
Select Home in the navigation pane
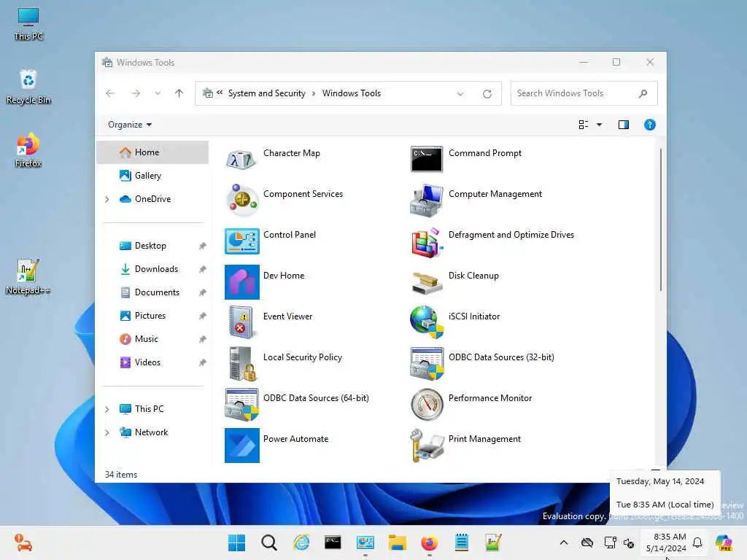[152, 152]
